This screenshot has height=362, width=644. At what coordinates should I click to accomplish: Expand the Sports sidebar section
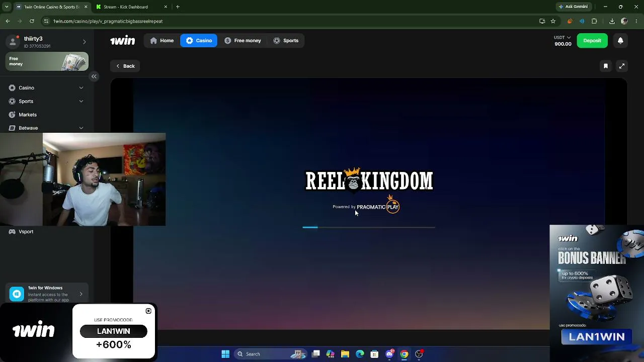(x=81, y=102)
